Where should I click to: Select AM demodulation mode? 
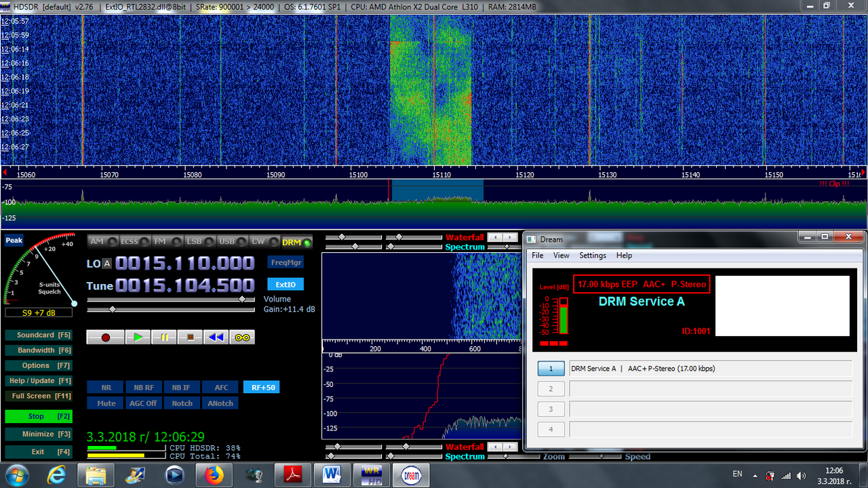point(102,241)
